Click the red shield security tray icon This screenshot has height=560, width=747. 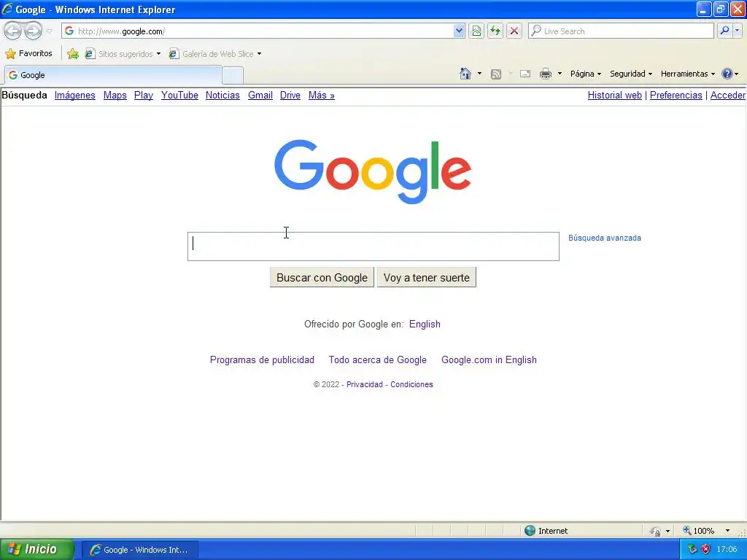(x=706, y=550)
